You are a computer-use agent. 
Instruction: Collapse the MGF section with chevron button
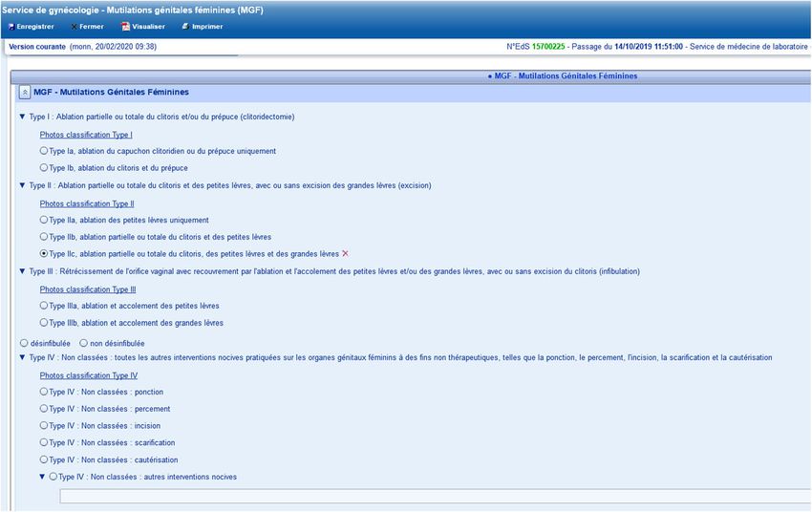24,92
